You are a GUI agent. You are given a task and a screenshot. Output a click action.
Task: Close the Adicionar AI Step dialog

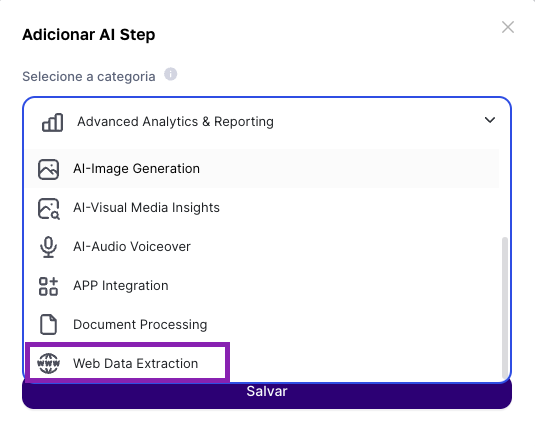(508, 27)
